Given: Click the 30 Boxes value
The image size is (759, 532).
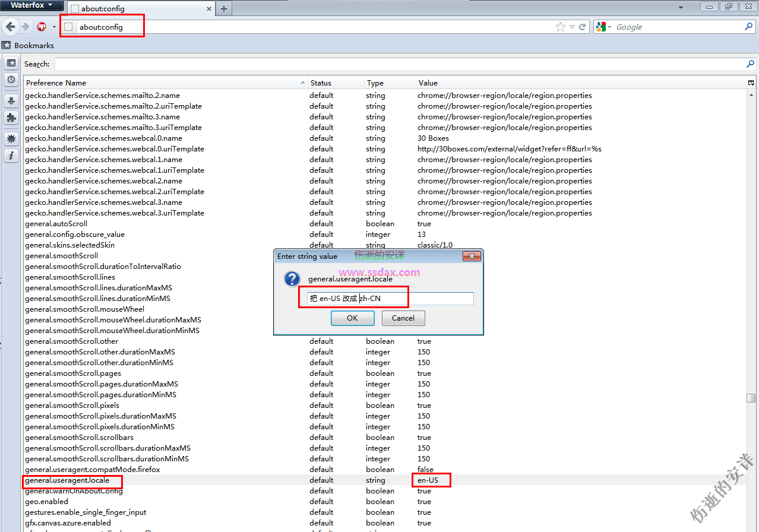Looking at the screenshot, I should click(x=433, y=138).
